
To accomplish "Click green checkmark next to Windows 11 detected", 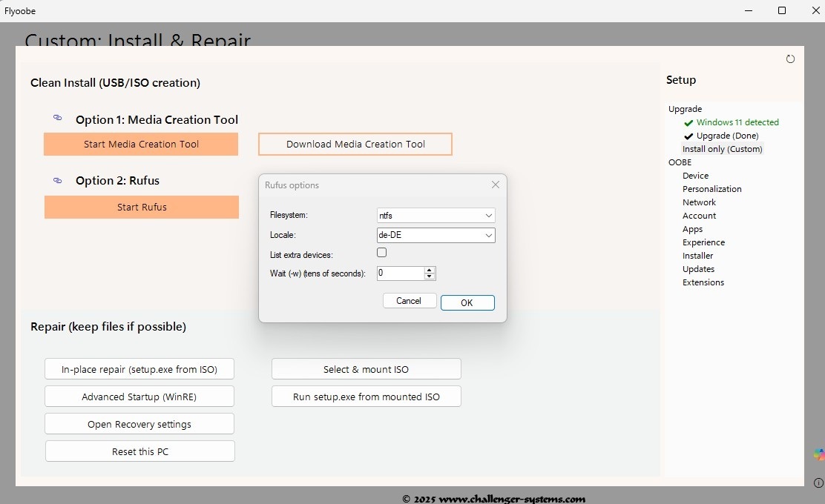I will click(x=688, y=123).
